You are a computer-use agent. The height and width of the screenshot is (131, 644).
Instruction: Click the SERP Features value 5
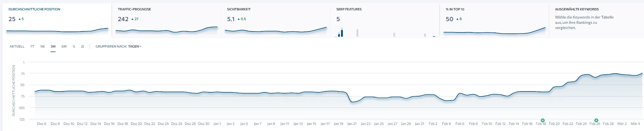click(338, 19)
